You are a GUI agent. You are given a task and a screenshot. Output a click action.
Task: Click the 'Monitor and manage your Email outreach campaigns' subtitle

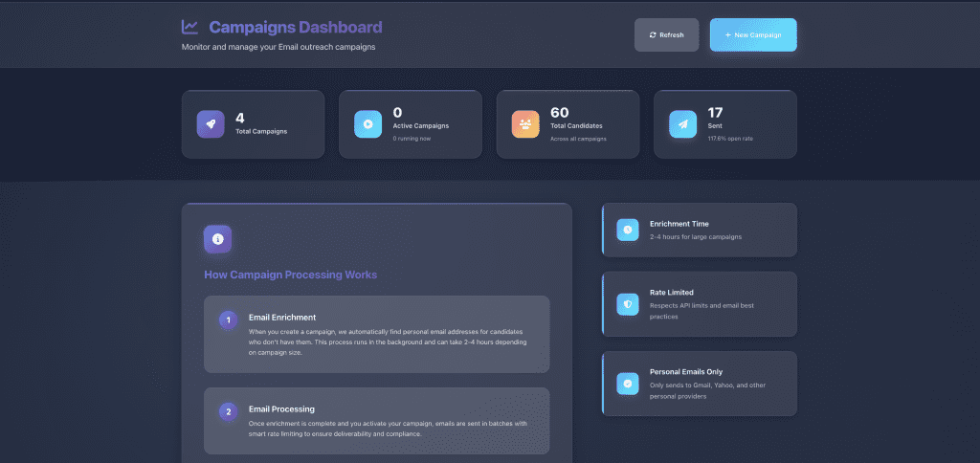click(278, 47)
